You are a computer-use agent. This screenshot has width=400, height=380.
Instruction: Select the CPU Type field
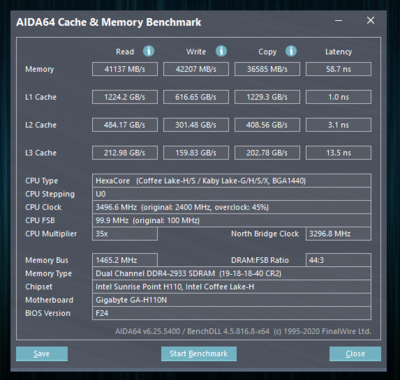232,181
